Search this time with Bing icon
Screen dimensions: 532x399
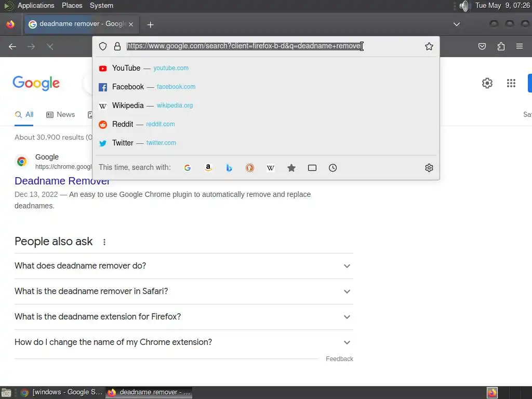pyautogui.click(x=229, y=168)
